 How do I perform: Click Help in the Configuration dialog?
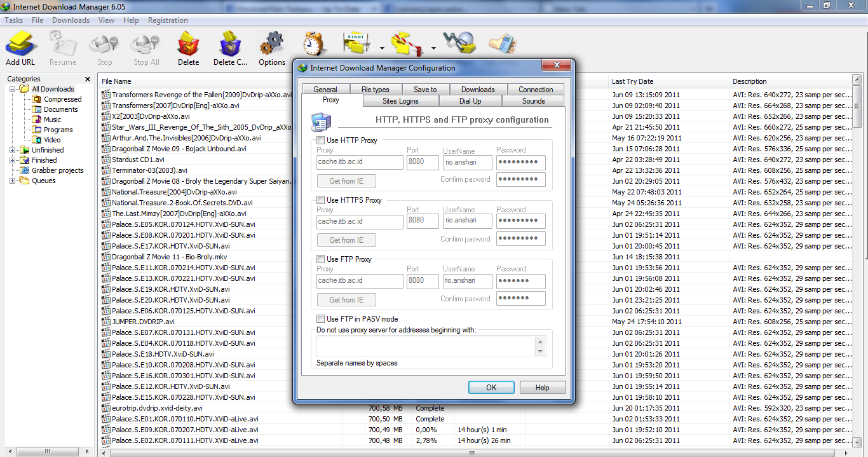[542, 388]
